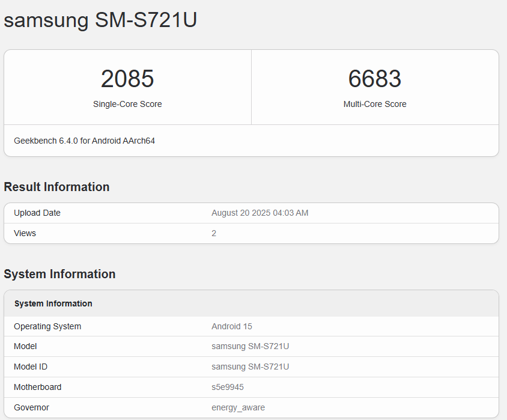Click the August 20 2025 upload timestamp
The image size is (507, 420).
pos(260,213)
